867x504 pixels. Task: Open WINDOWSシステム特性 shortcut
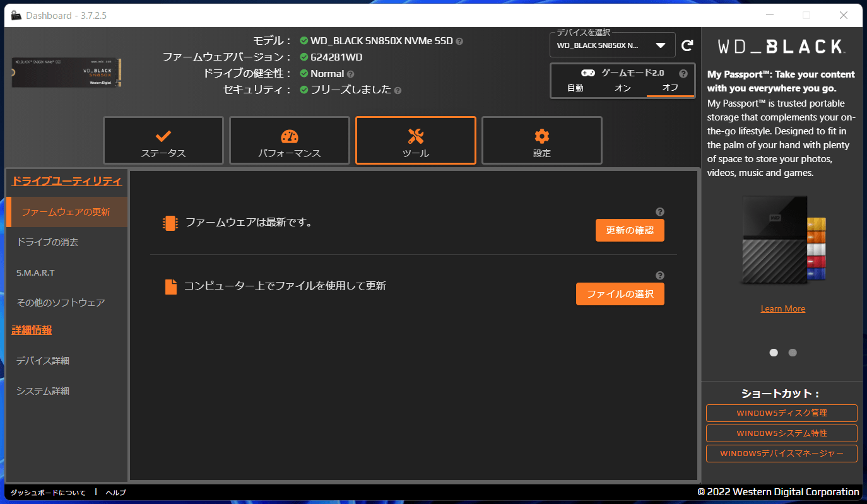[x=782, y=433]
